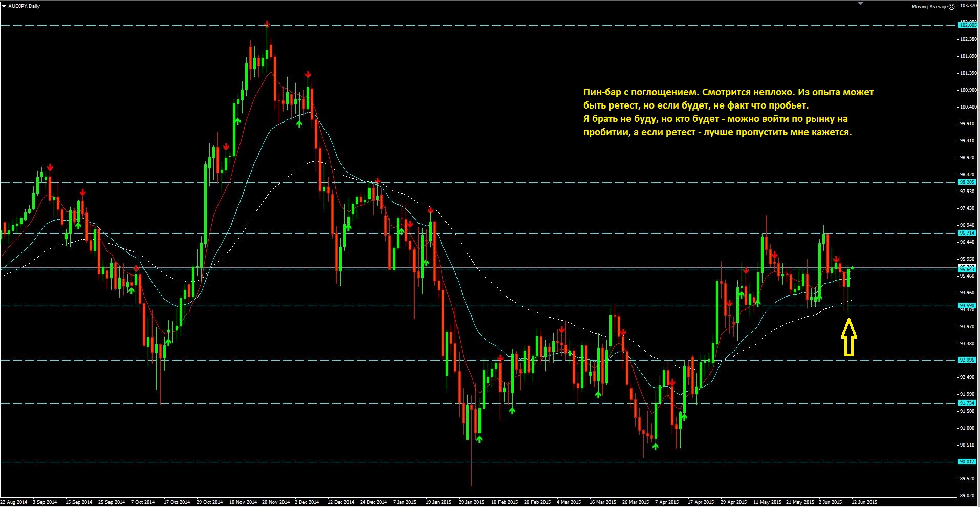Image resolution: width=980 pixels, height=507 pixels.
Task: Click the 16 Mar 2015 date label
Action: [x=603, y=502]
